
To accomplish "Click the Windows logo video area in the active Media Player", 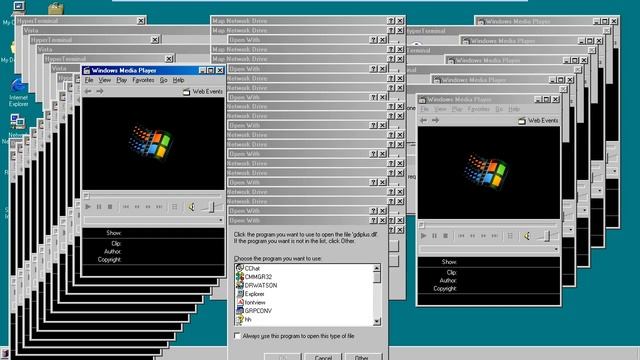I will 153,144.
